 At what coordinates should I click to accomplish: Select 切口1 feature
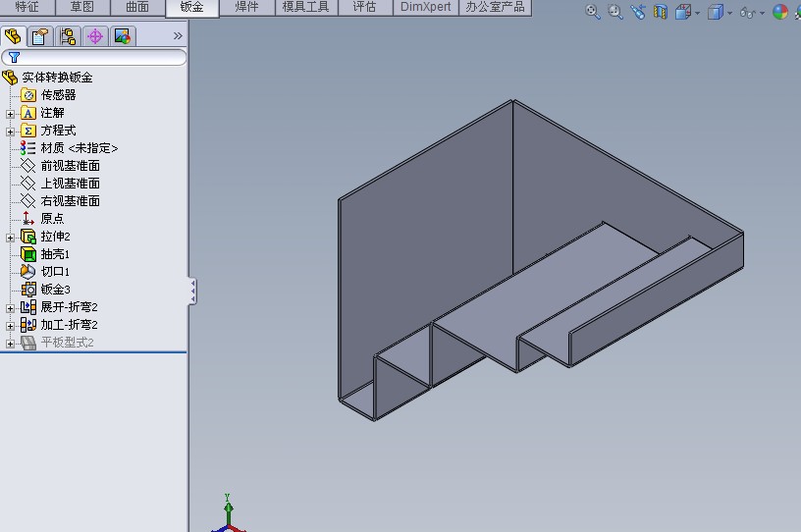(55, 272)
